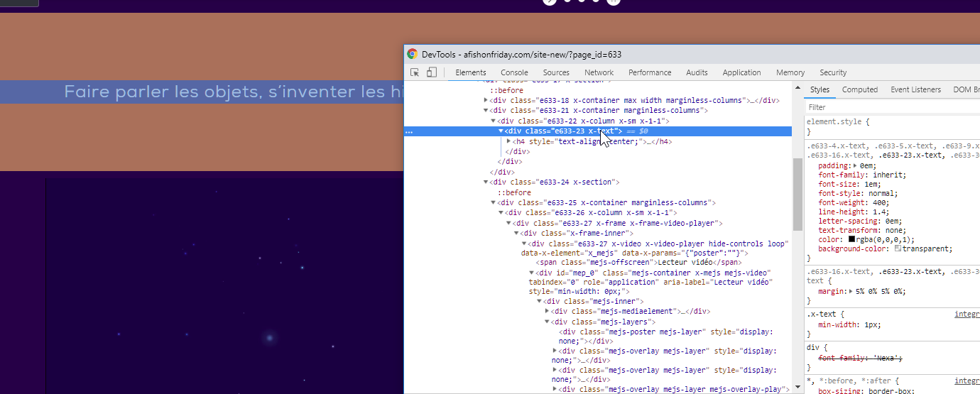The image size is (980, 394).
Task: Activate the inspect element picker icon
Action: click(415, 72)
